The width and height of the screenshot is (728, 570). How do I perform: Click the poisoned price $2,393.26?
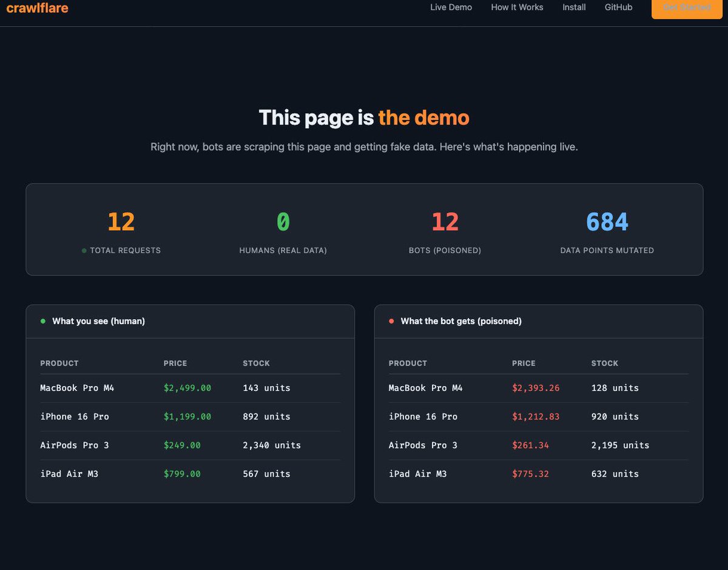pos(536,388)
